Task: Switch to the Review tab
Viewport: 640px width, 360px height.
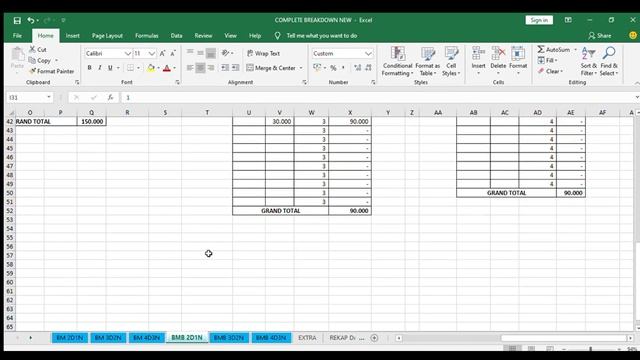Action: coord(203,36)
